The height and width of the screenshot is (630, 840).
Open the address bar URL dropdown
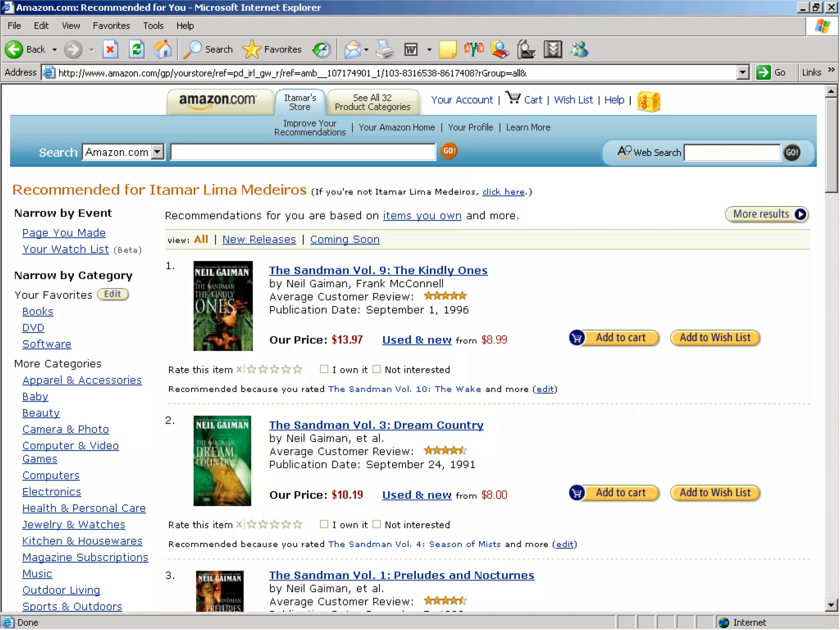pos(743,73)
